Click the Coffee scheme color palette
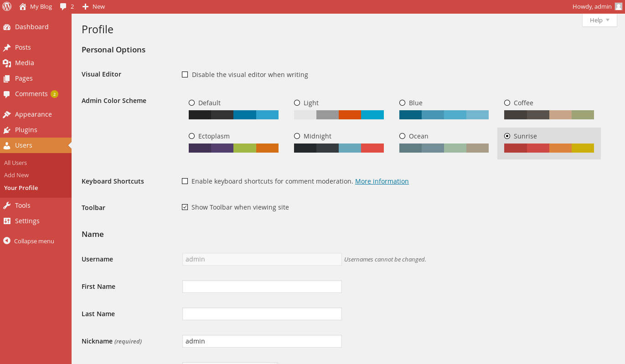625x364 pixels. 549,115
